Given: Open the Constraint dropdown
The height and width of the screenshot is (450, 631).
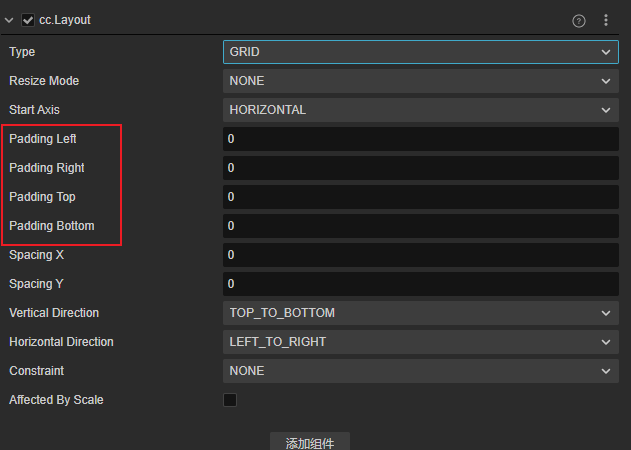Looking at the screenshot, I should 420,371.
